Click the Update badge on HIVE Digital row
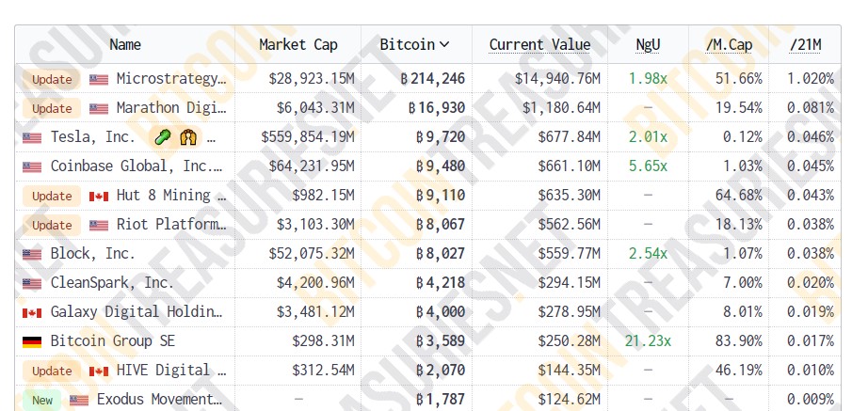Image resolution: width=868 pixels, height=411 pixels. 52,371
